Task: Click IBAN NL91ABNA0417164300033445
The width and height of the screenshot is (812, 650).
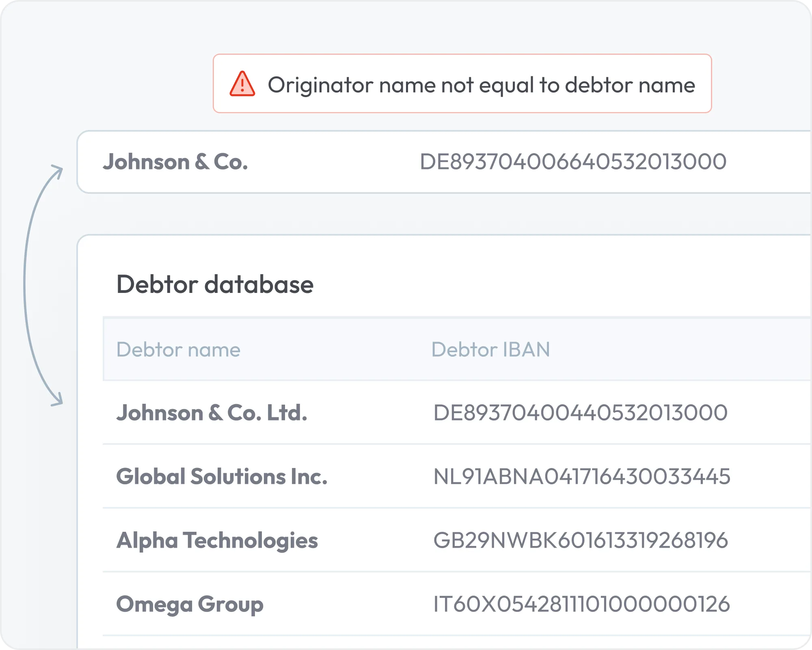Action: [582, 477]
